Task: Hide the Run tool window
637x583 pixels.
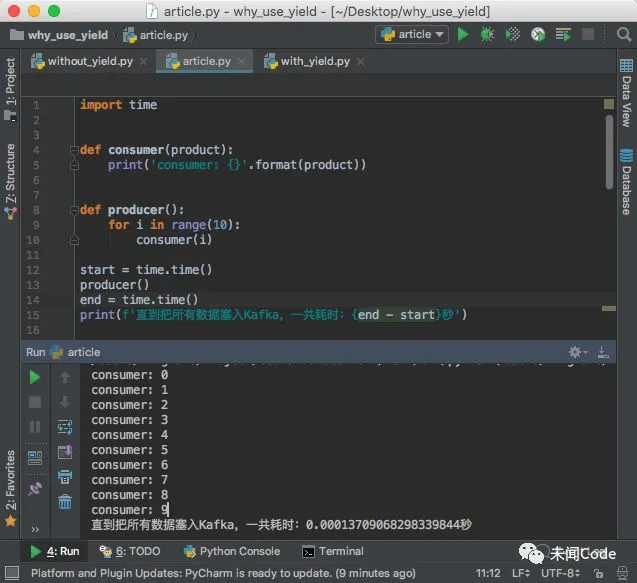Action: (603, 352)
